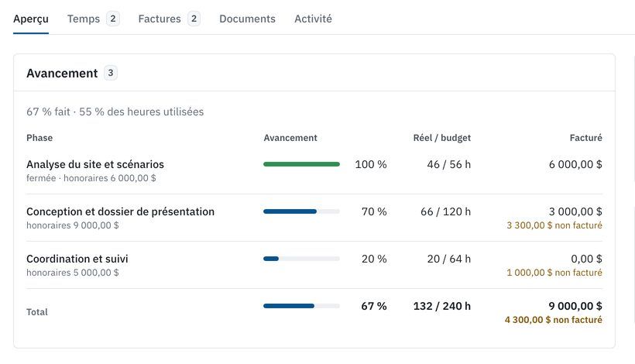The image size is (635, 364).
Task: Open the 'Analyse du site et scénarios' phase
Action: pos(95,164)
